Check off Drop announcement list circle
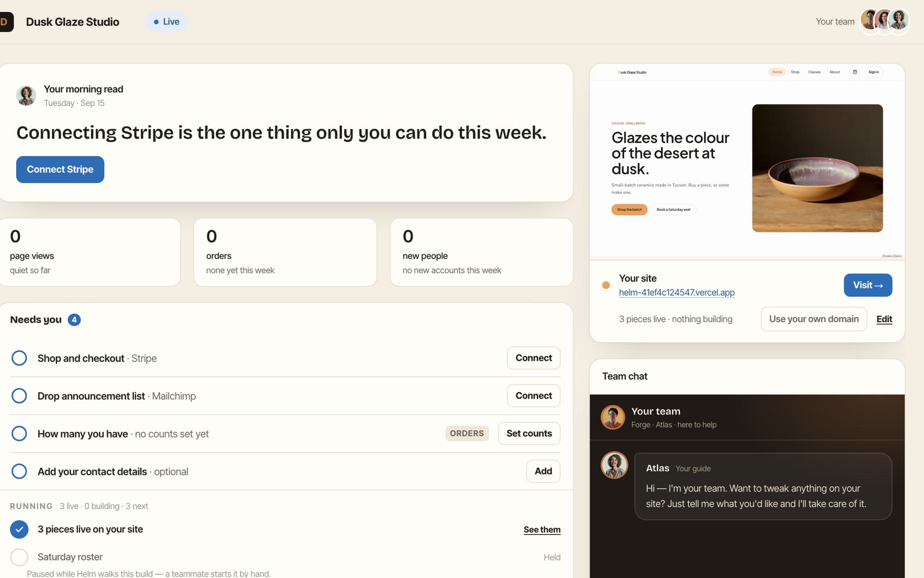924x578 pixels. pos(19,396)
